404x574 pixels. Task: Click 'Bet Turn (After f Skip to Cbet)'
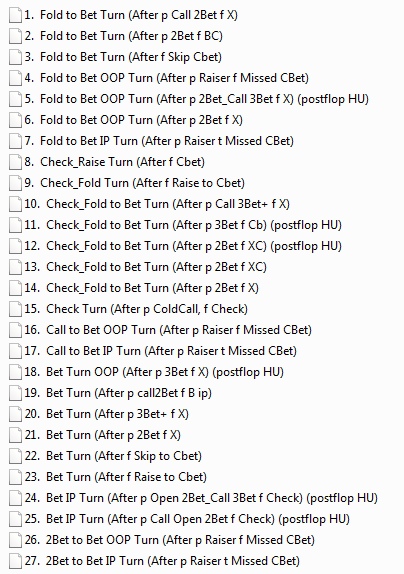(124, 456)
